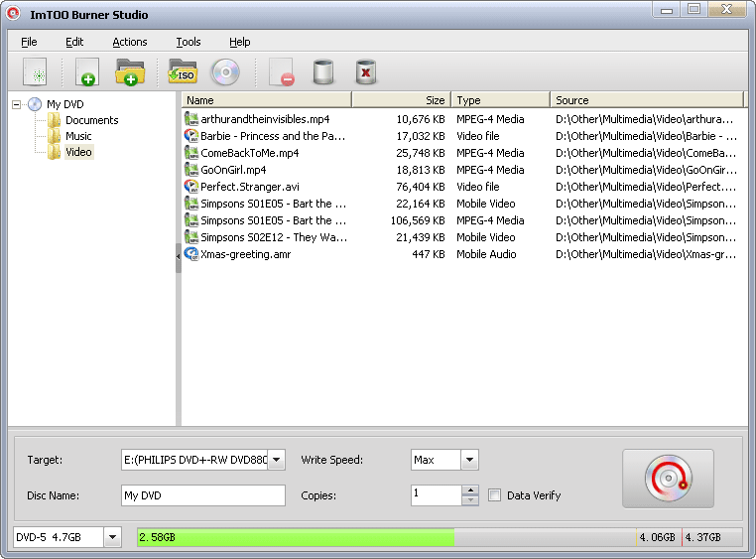The width and height of the screenshot is (756, 559).
Task: Click the Mobile Audio type cell
Action: point(486,254)
